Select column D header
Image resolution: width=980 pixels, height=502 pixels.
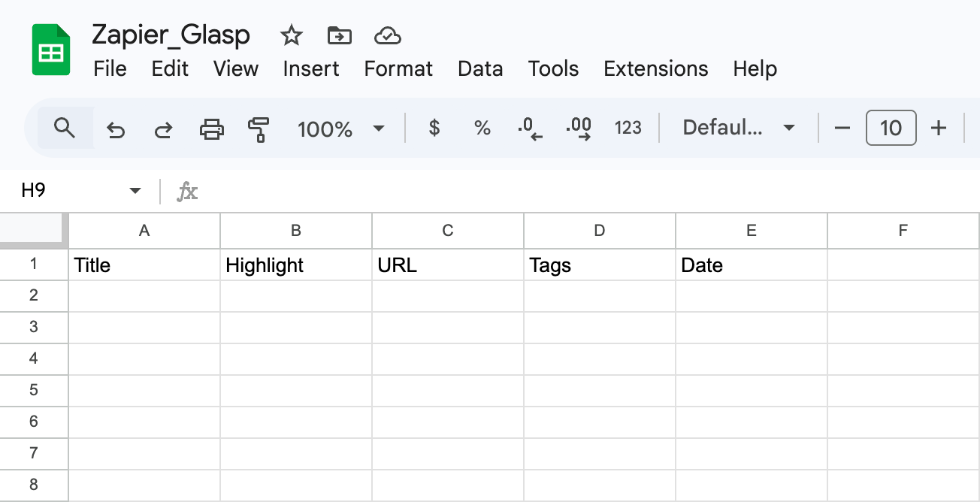pos(600,231)
